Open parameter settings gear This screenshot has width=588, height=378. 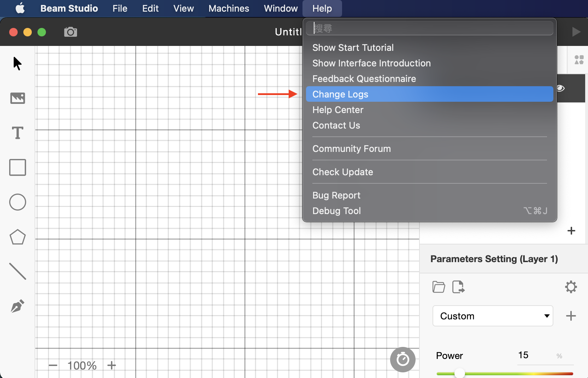[x=571, y=287]
